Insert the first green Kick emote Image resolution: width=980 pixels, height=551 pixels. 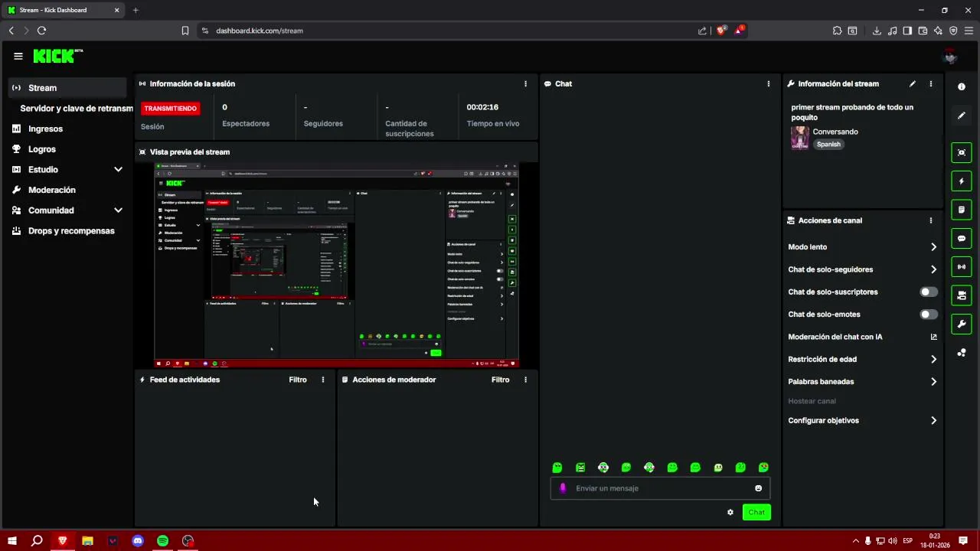(x=557, y=468)
